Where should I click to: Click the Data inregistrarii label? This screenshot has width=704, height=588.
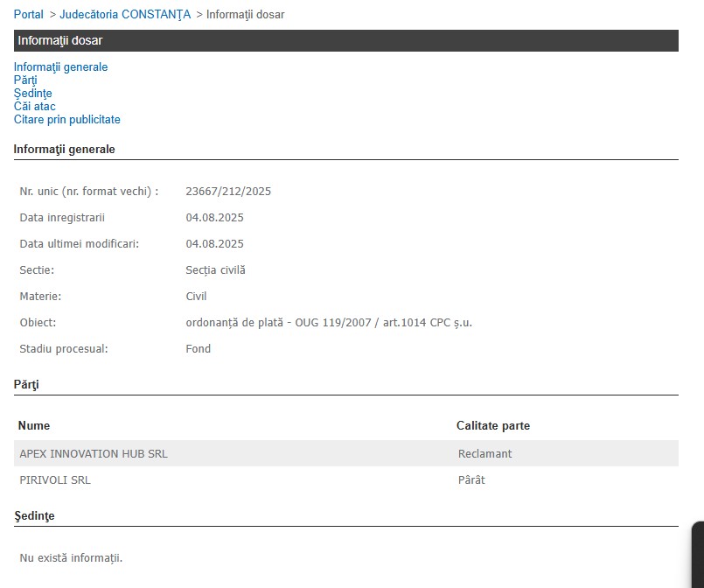tap(62, 217)
